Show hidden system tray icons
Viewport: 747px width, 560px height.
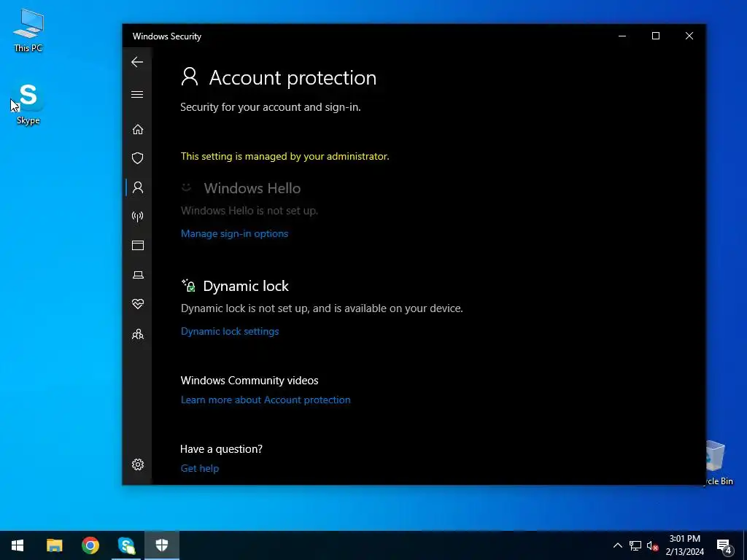[x=617, y=545]
